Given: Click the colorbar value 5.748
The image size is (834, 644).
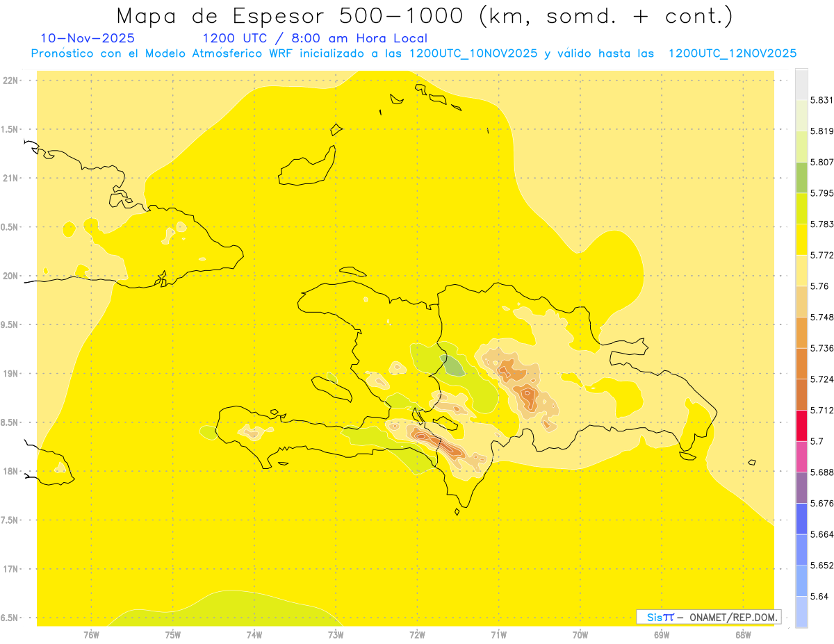Looking at the screenshot, I should click(821, 317).
